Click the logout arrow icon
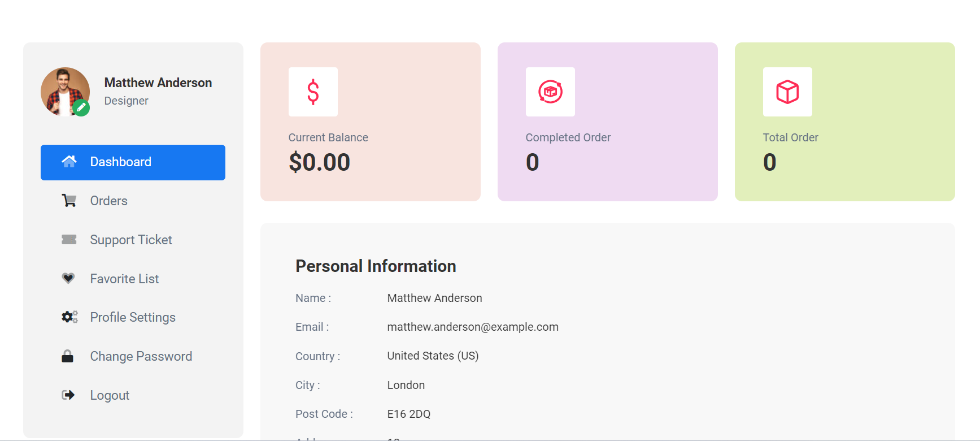The width and height of the screenshot is (980, 441). click(x=68, y=395)
